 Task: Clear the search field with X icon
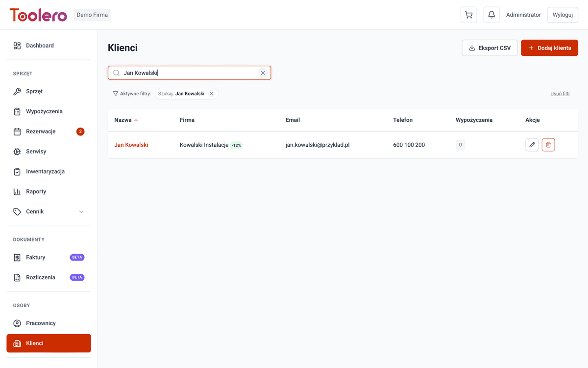[263, 73]
